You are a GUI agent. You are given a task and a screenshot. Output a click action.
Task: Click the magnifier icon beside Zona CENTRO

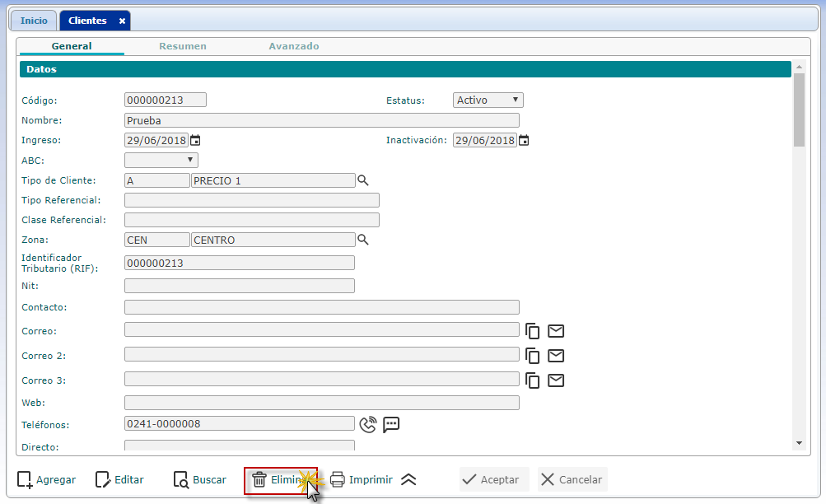point(362,240)
